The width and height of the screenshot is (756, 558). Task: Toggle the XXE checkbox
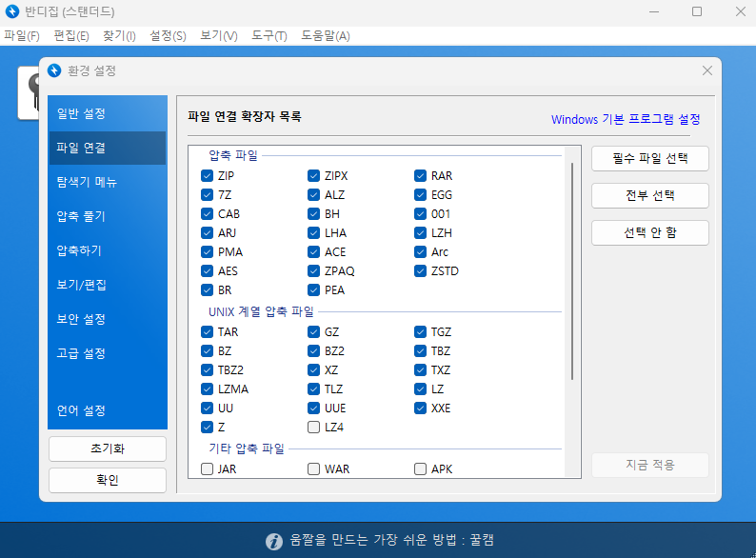pos(420,408)
